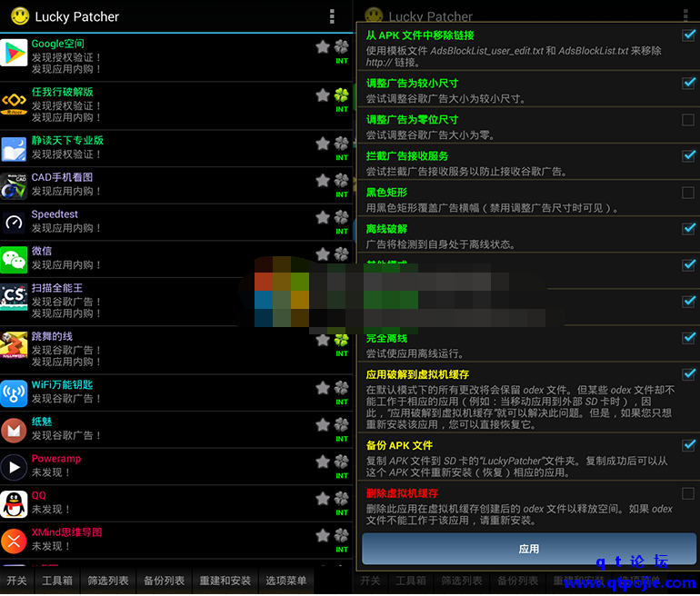
Task: Click the star icon on WiFi万能钥匙 row
Action: (323, 388)
